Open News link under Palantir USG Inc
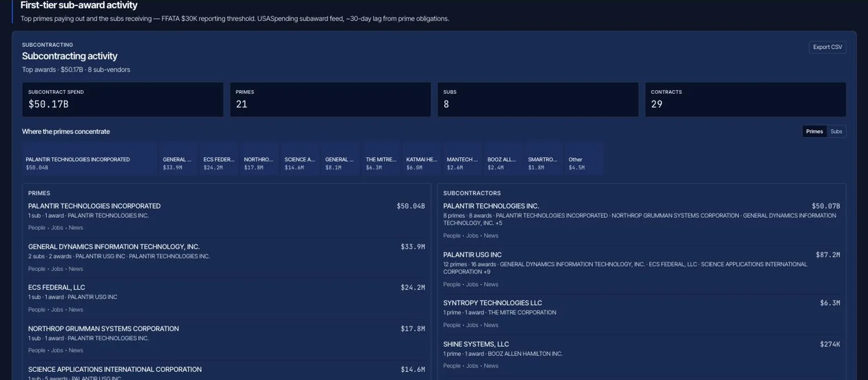868x380 pixels. coord(491,285)
